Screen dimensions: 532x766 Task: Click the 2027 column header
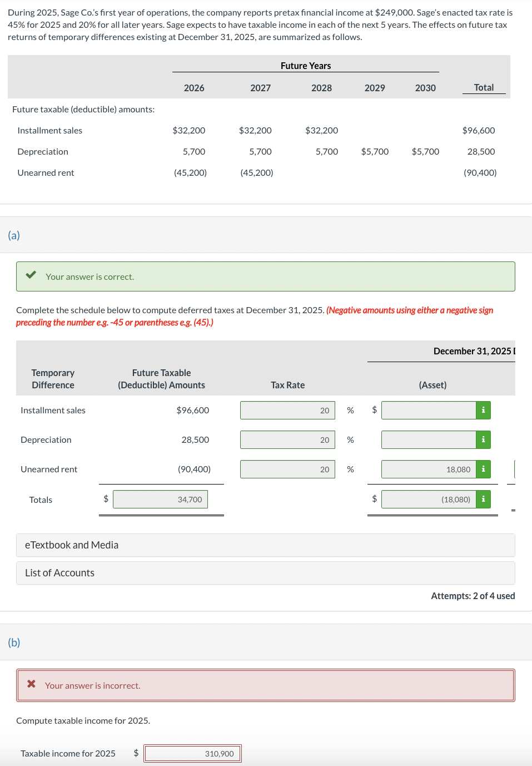[x=261, y=88]
